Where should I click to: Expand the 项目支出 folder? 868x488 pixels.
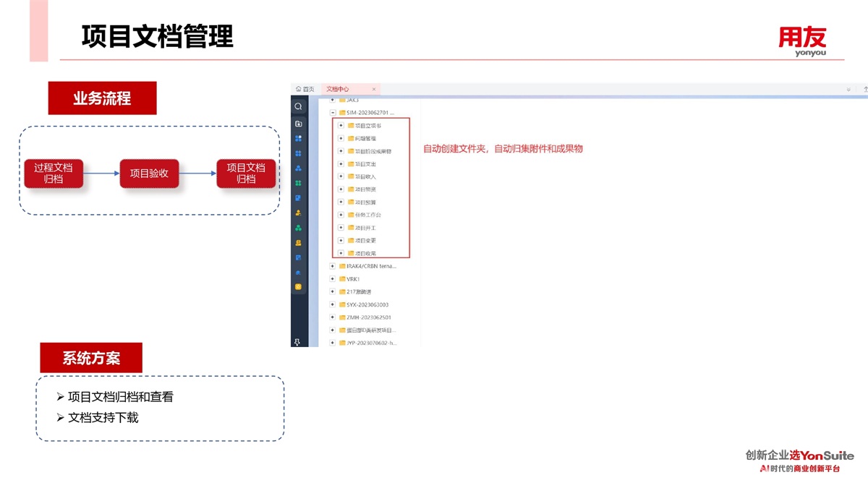click(341, 164)
